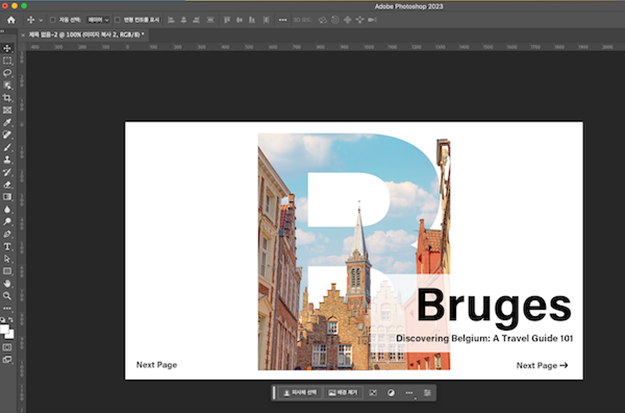Select the Zoom tool
This screenshot has width=625, height=413.
[x=7, y=296]
